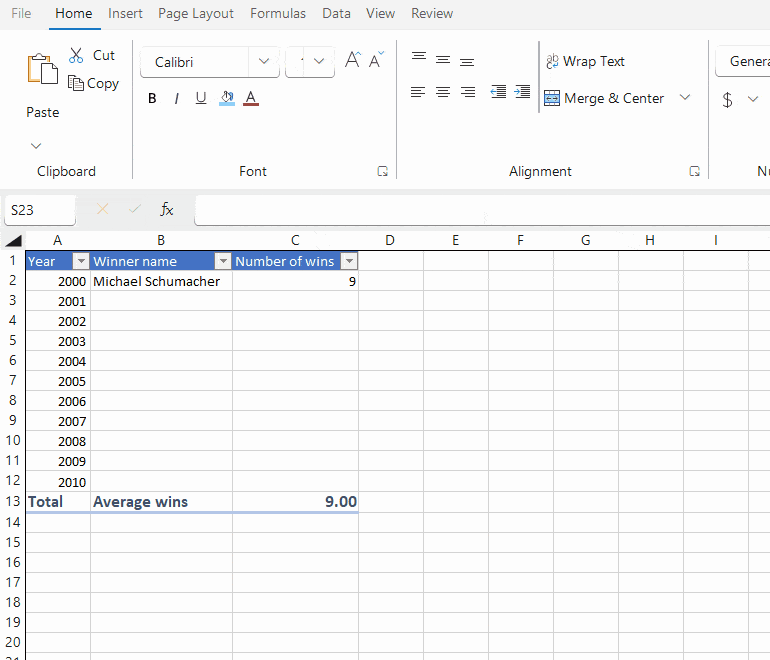This screenshot has width=770, height=660.
Task: Click the Cut scissors icon
Action: point(76,55)
